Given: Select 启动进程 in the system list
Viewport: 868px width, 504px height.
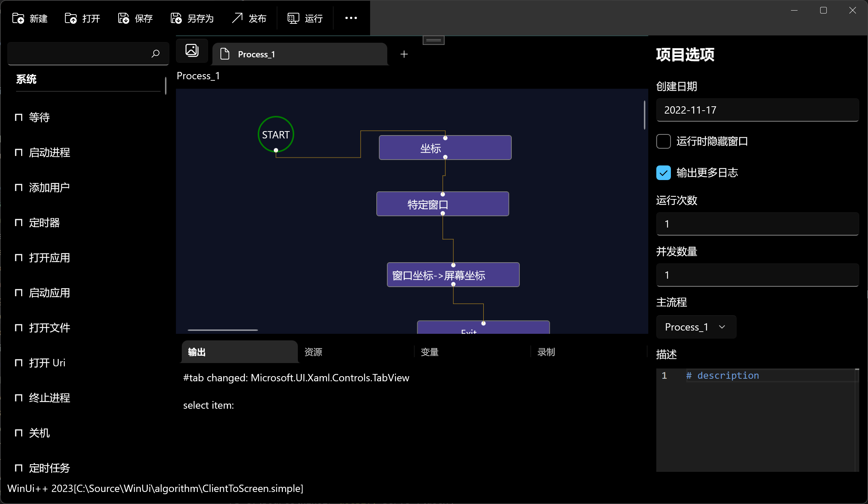Looking at the screenshot, I should click(49, 152).
